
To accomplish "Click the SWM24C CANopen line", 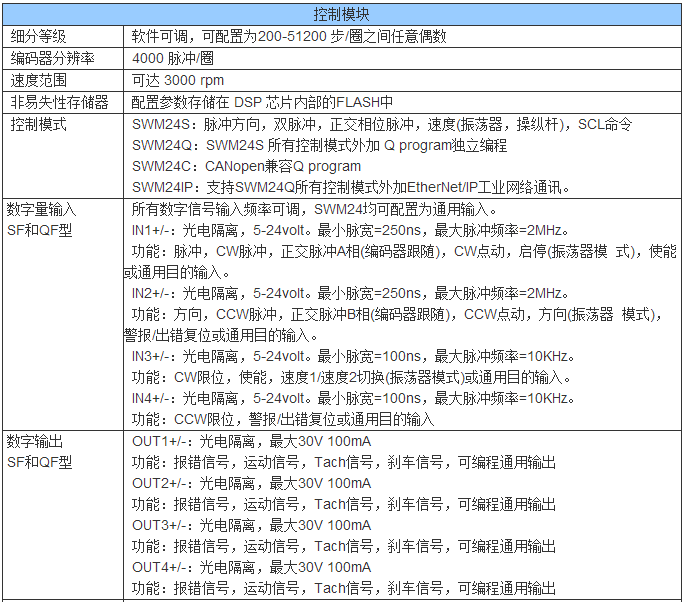I will (246, 166).
